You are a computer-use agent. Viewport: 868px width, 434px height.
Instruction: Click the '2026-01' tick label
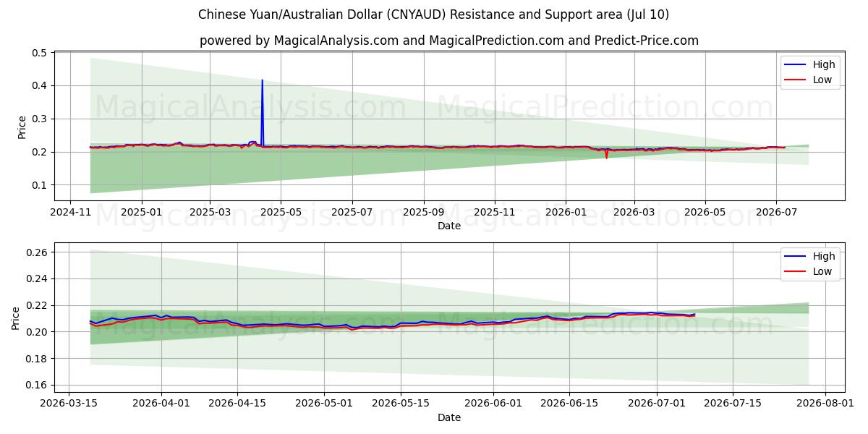click(566, 212)
